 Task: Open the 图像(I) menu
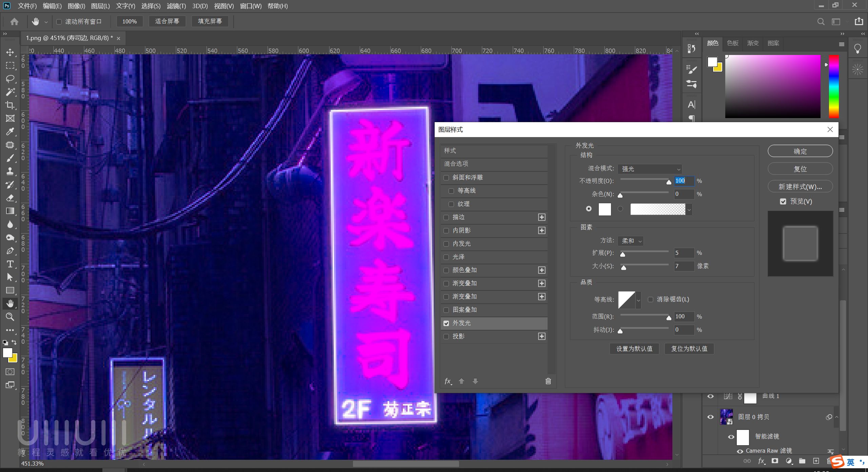pos(76,6)
